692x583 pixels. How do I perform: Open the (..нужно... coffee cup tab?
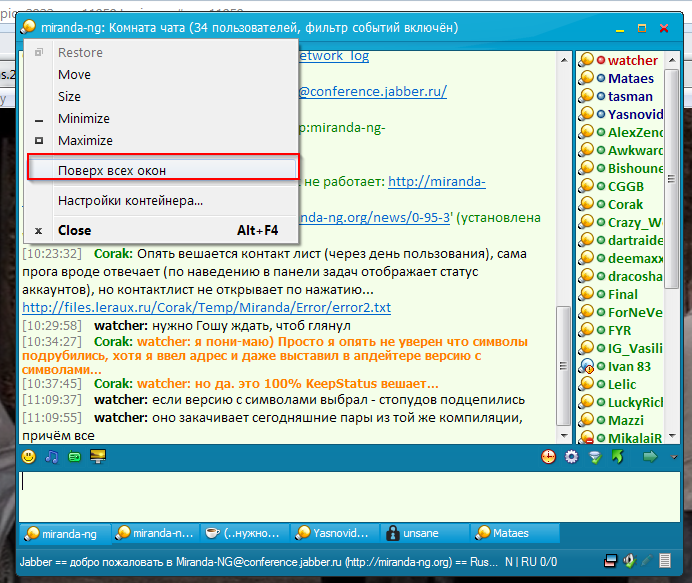click(x=245, y=533)
